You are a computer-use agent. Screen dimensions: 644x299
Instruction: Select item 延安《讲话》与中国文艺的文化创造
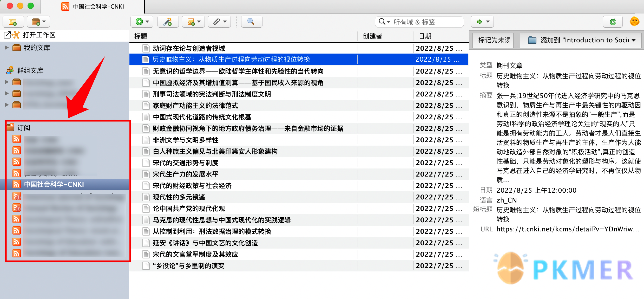tap(299, 243)
